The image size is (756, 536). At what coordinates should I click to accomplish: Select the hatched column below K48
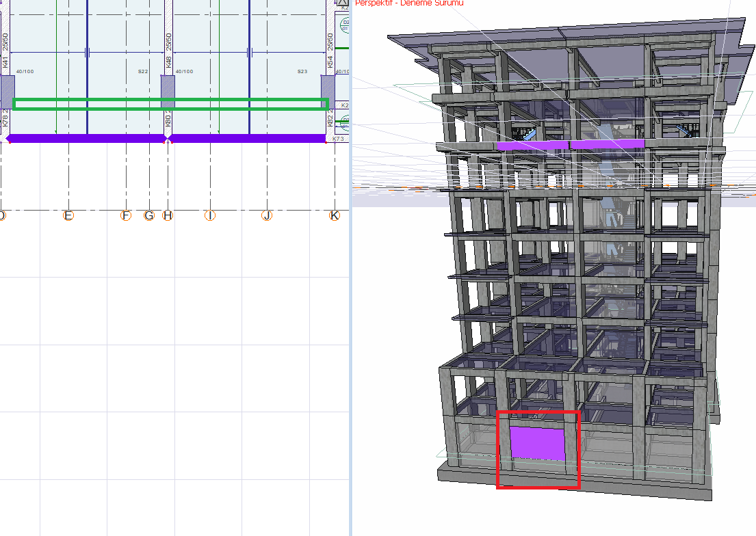pyautogui.click(x=168, y=92)
